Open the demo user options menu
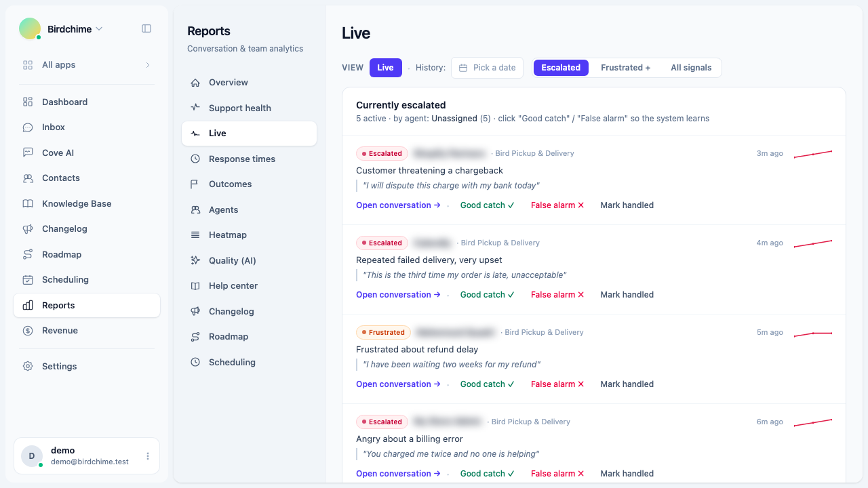This screenshot has width=868, height=488. pos(148,456)
